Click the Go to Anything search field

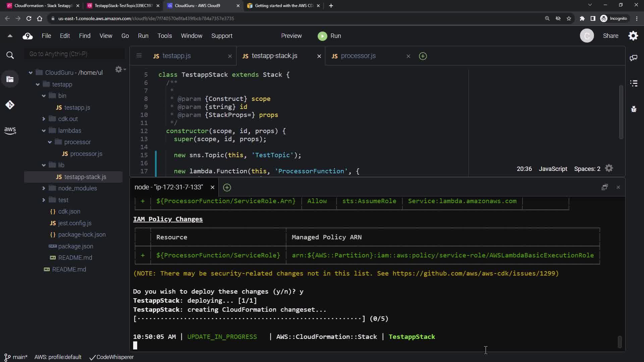point(74,54)
